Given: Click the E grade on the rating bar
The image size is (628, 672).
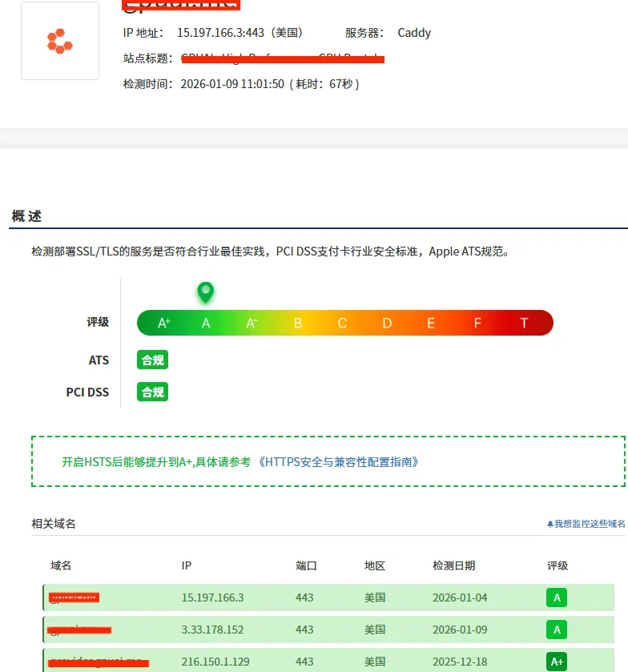Looking at the screenshot, I should (x=431, y=323).
